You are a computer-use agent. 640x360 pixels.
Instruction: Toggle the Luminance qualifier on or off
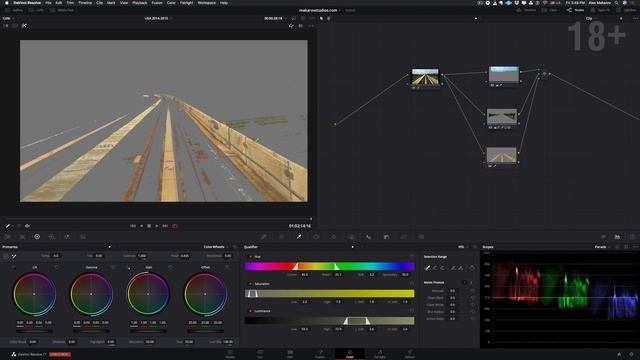coord(250,311)
